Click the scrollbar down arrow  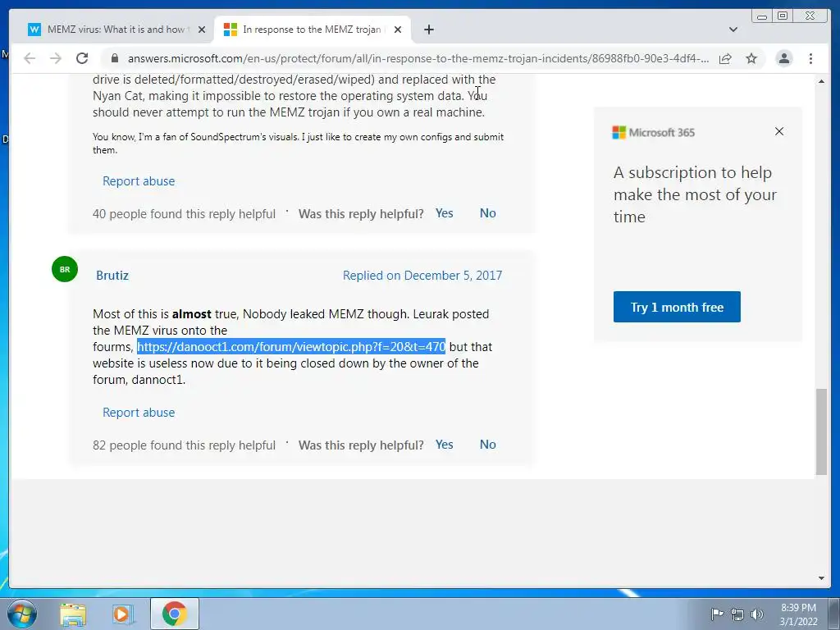[821, 578]
